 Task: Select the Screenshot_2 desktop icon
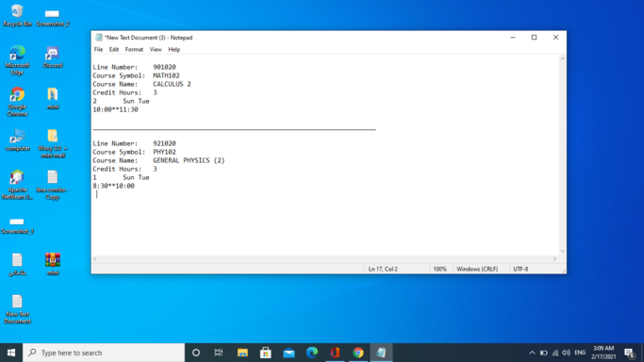point(52,18)
